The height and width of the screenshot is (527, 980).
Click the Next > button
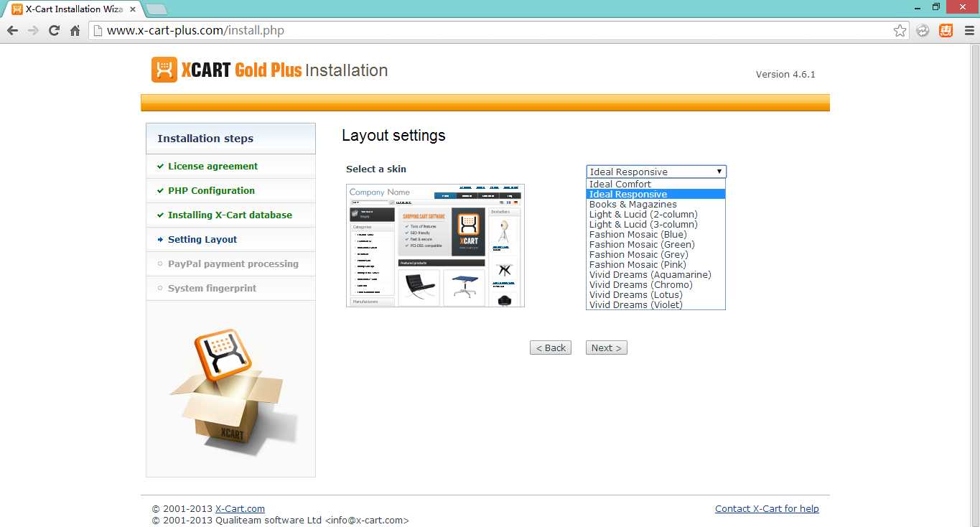pos(607,348)
